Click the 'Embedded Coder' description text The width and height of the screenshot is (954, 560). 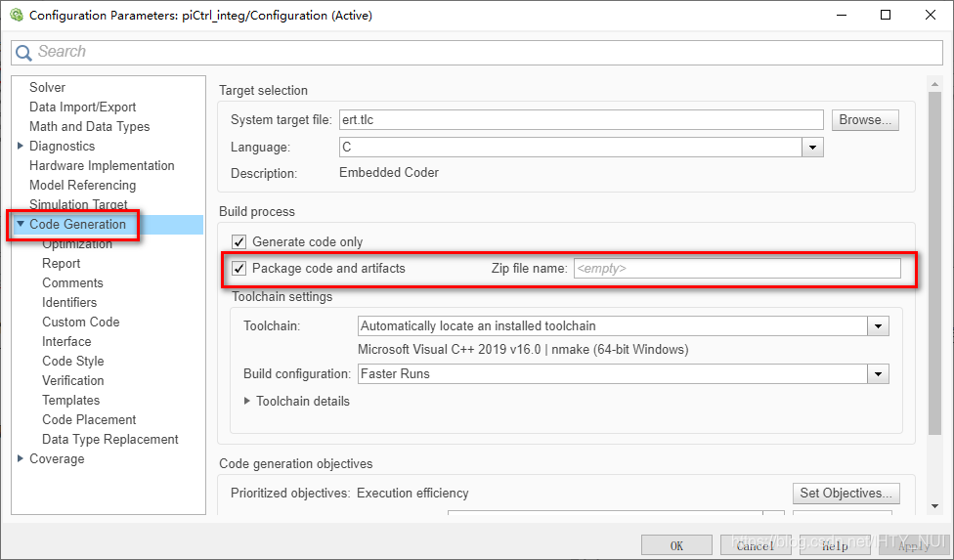coord(389,173)
